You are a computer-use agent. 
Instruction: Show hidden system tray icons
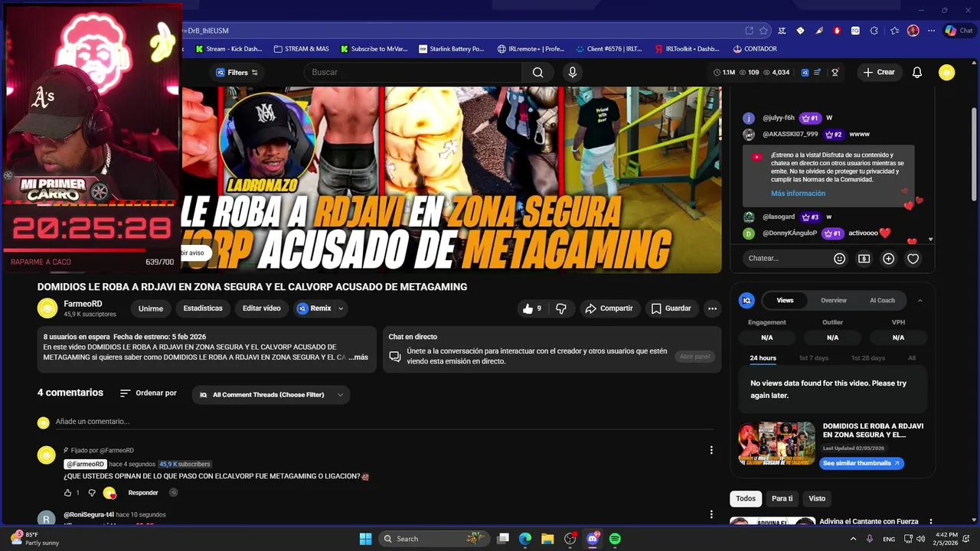click(854, 539)
